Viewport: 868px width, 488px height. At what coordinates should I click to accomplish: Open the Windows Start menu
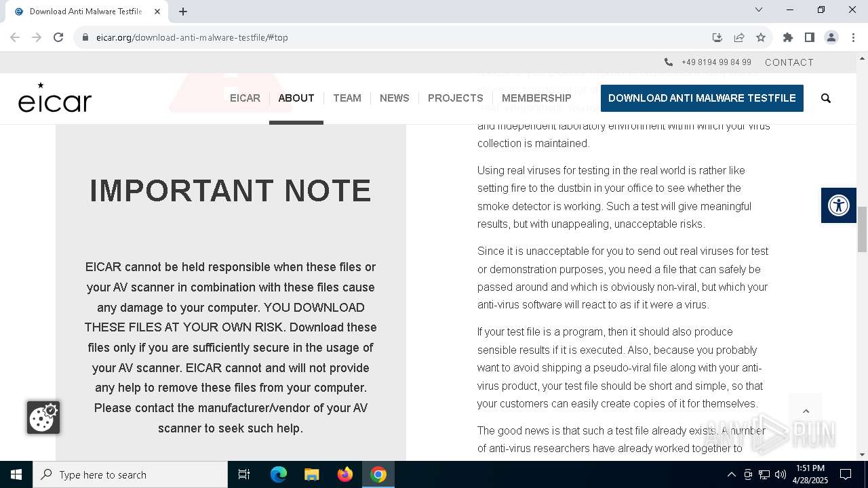point(16,474)
